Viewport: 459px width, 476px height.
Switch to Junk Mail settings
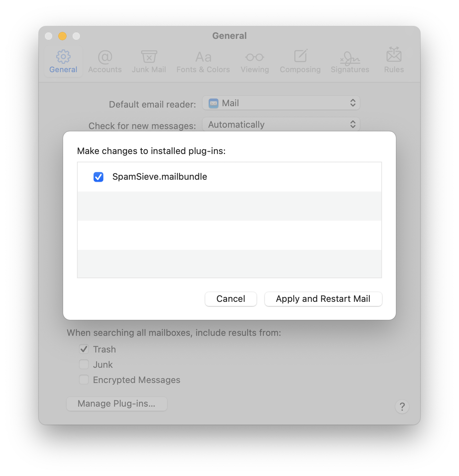149,61
